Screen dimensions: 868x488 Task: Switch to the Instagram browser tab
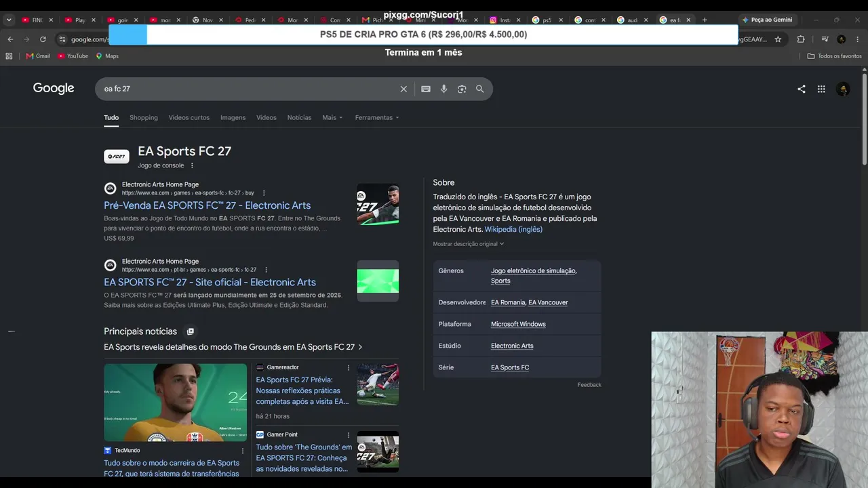[504, 20]
